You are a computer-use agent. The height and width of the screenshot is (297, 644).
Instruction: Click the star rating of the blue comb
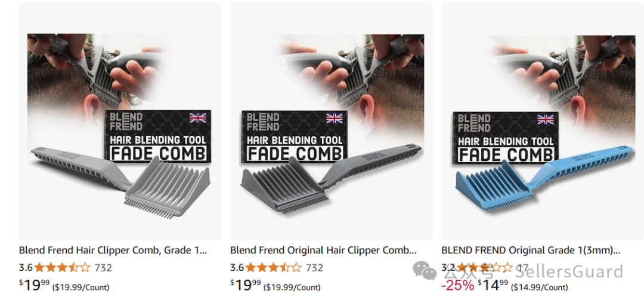485,268
